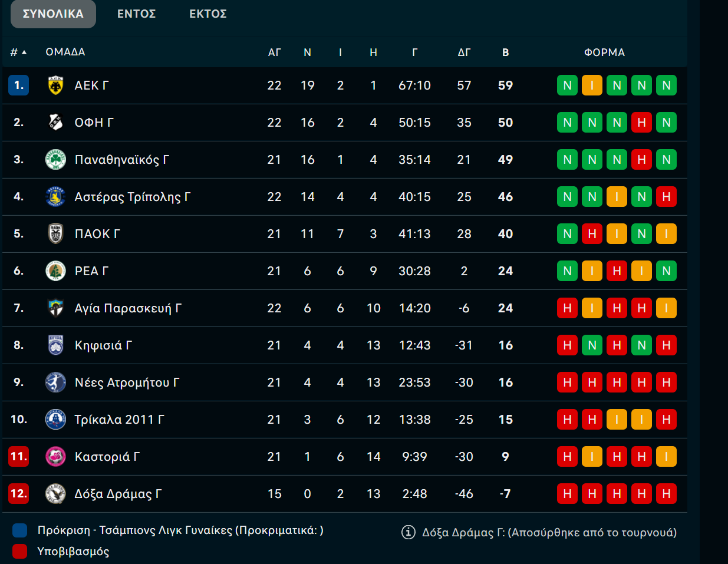Screen dimensions: 728x564
Task: Sort standings by the Β points column
Action: tap(505, 52)
